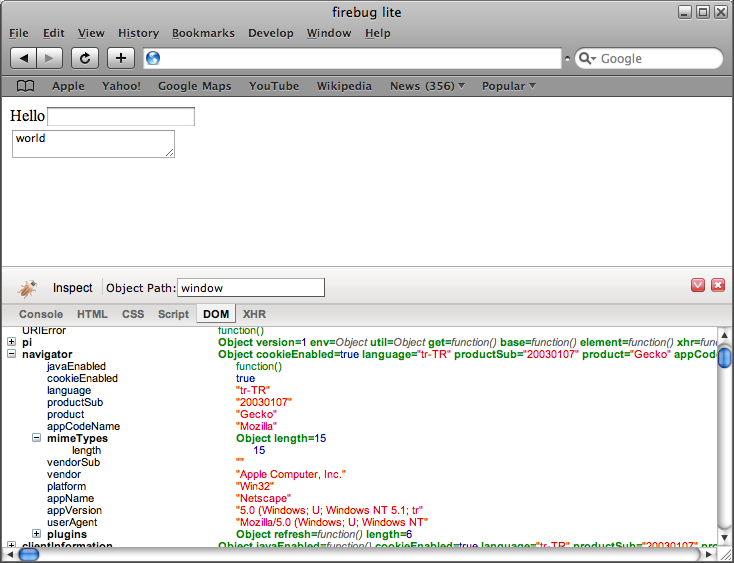
Task: Switch to the Console tab
Action: [41, 314]
